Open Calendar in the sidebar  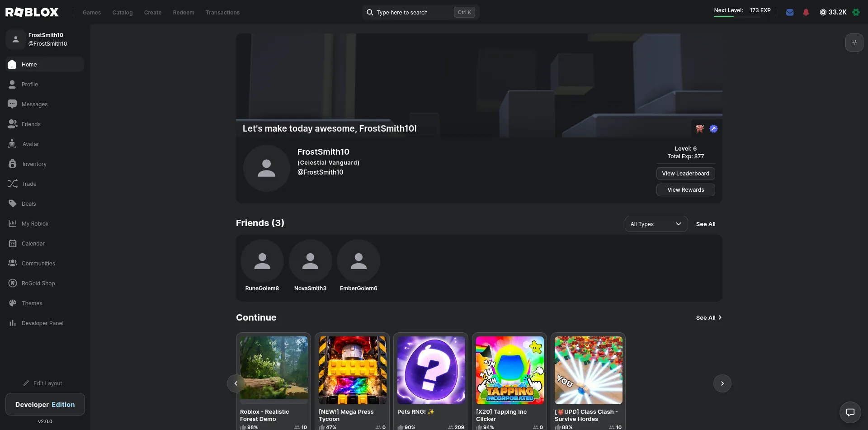coord(45,243)
